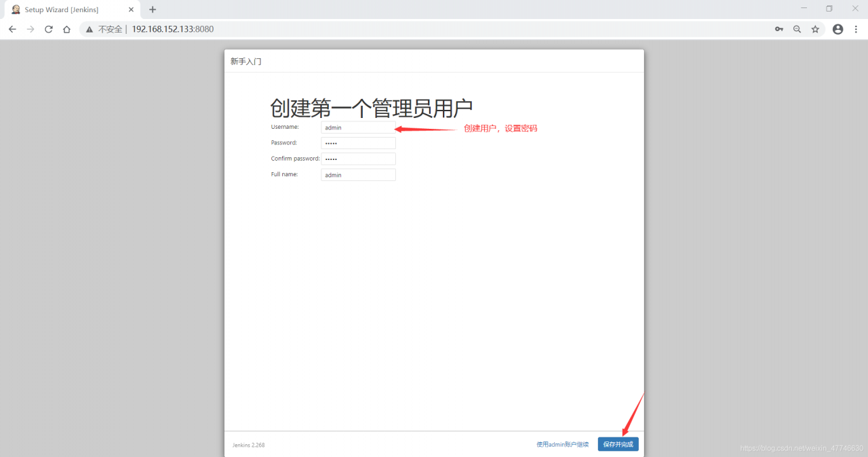The width and height of the screenshot is (868, 457).
Task: Click the Jenkins 2.268 version text
Action: 248,445
